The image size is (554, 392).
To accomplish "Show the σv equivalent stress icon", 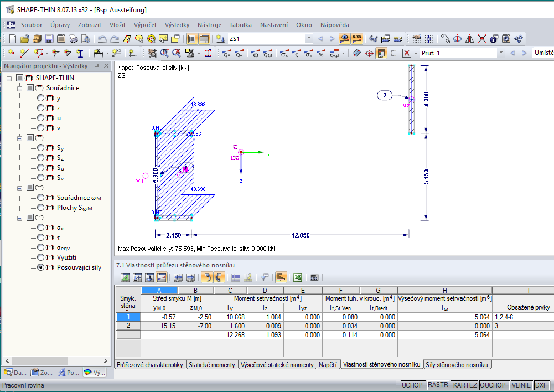I will pos(309,53).
